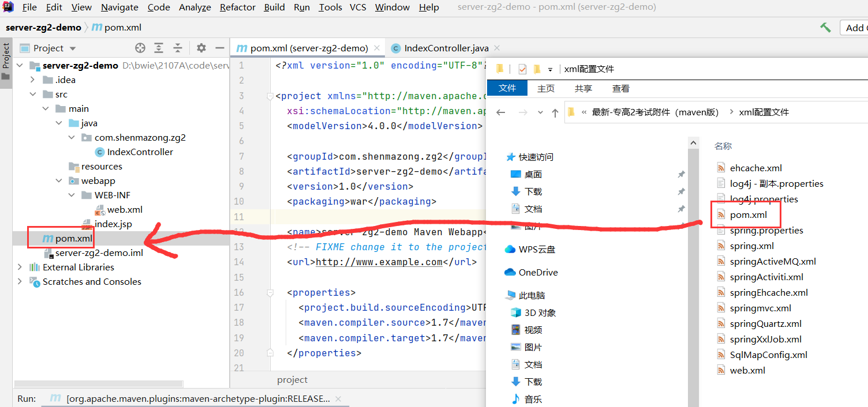Click Explorer forward arrow button

click(523, 112)
